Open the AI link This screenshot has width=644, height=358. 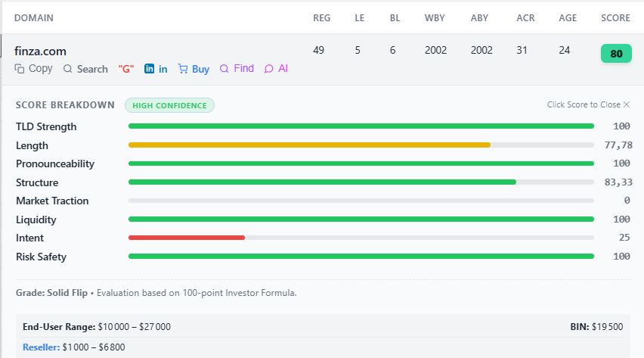coord(276,69)
